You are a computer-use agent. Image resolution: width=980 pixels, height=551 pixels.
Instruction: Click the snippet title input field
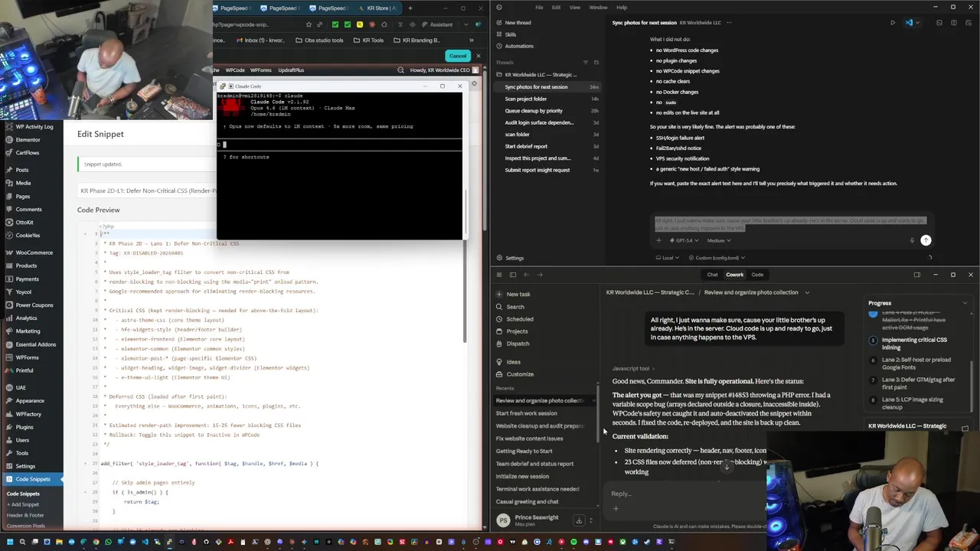147,191
